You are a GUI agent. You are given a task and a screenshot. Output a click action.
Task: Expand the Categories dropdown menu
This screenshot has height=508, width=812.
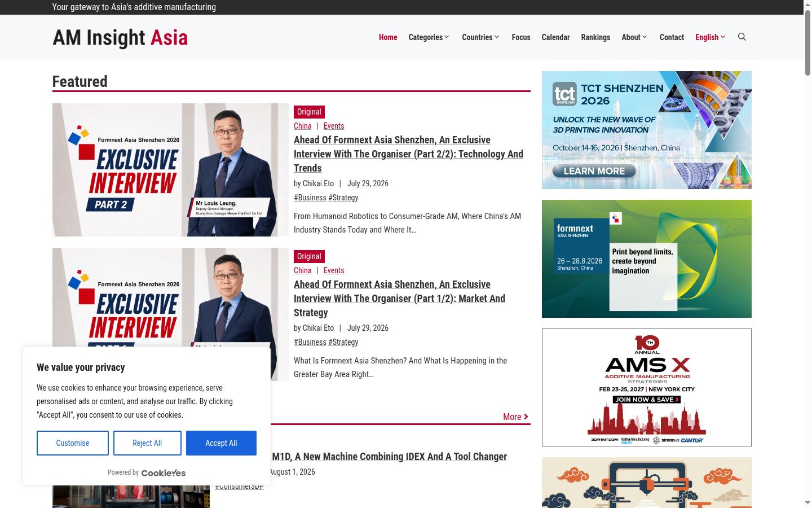tap(429, 37)
